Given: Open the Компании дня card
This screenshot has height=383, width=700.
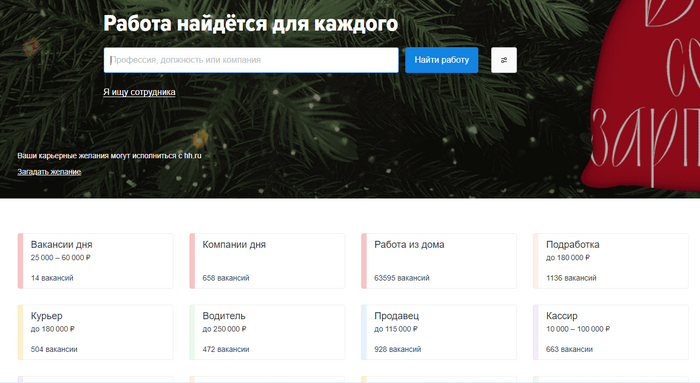Looking at the screenshot, I should (x=267, y=261).
